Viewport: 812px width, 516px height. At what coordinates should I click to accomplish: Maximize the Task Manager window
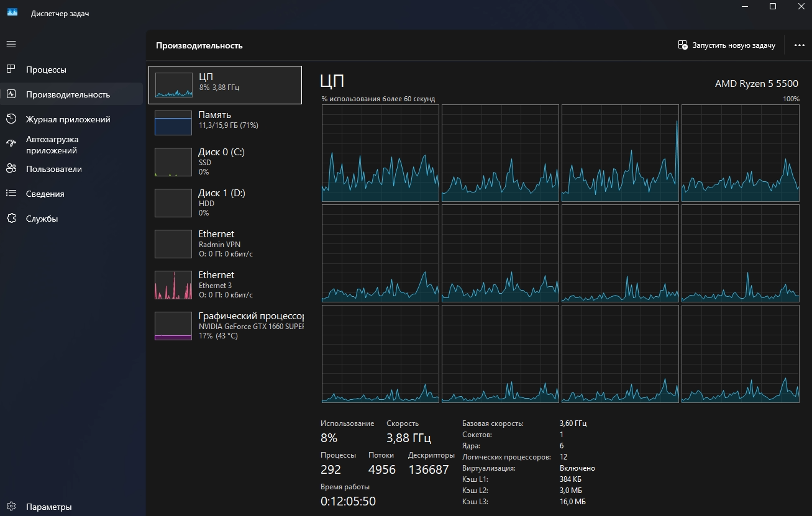pyautogui.click(x=773, y=6)
